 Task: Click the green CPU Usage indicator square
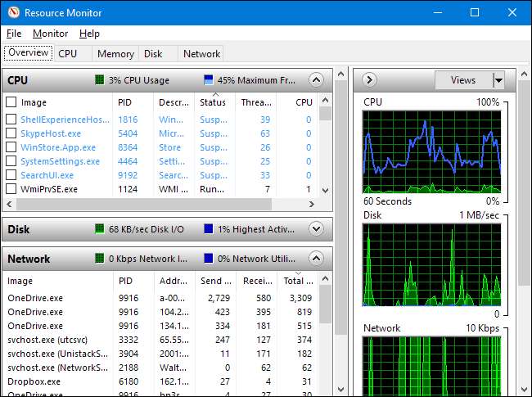click(x=99, y=80)
